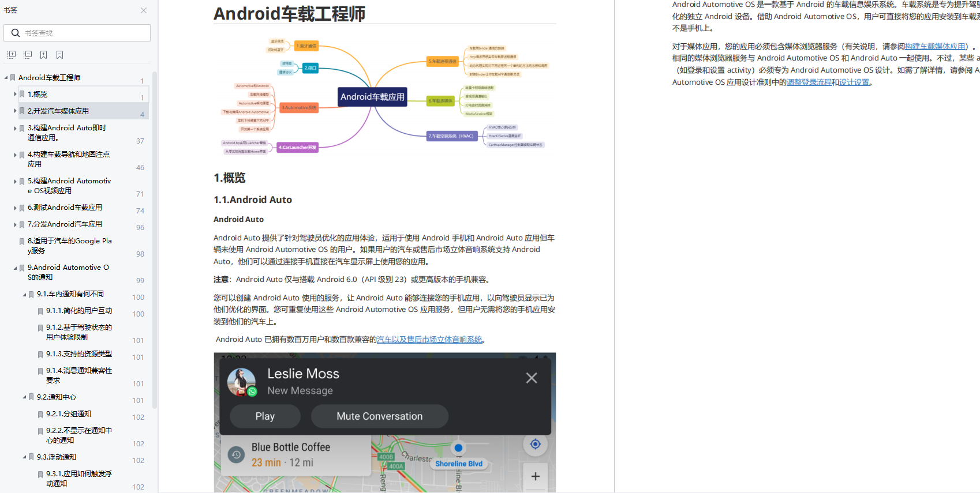Click the Leslie Moss avatar picture
Viewport: 980px width, 493px height.
pos(241,382)
